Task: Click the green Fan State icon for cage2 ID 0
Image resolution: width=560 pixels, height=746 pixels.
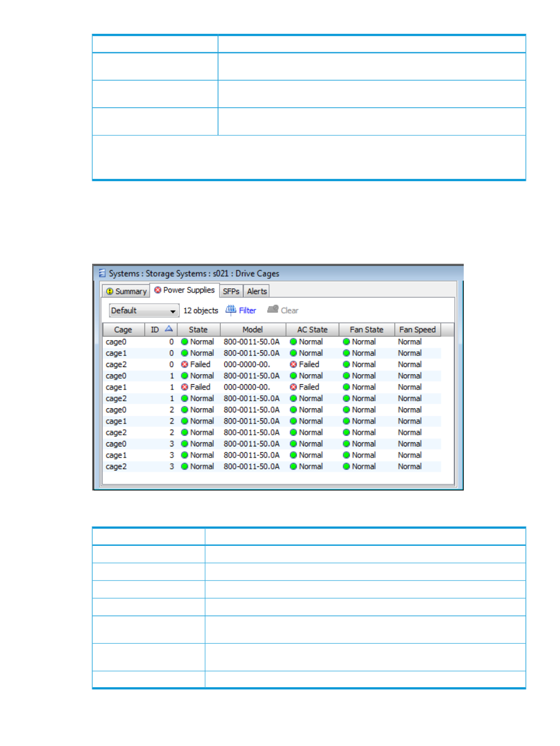Action: 346,365
